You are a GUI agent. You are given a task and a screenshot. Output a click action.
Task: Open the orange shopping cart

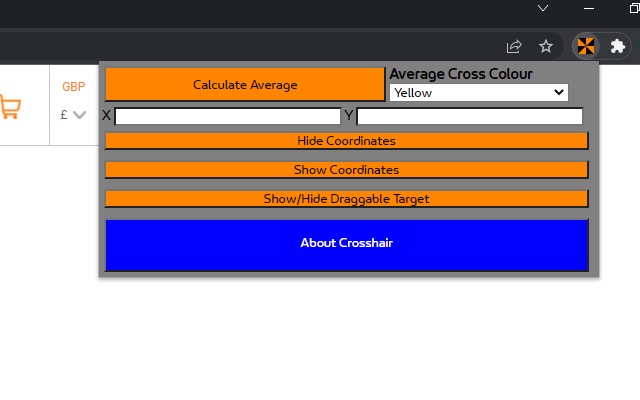(x=10, y=107)
